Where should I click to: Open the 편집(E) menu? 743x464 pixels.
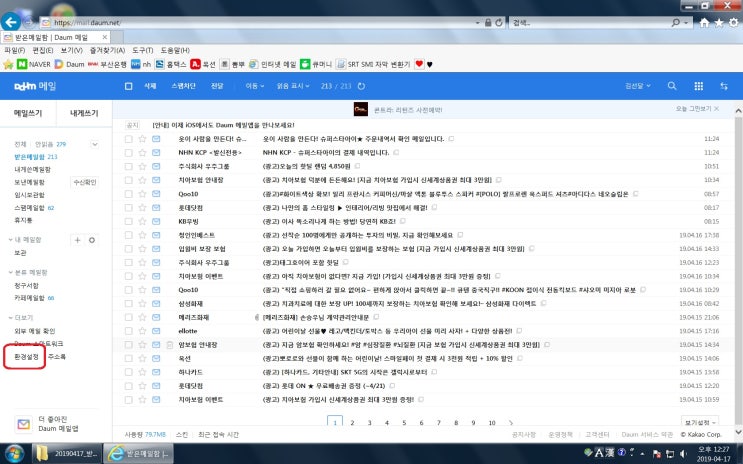[x=43, y=50]
